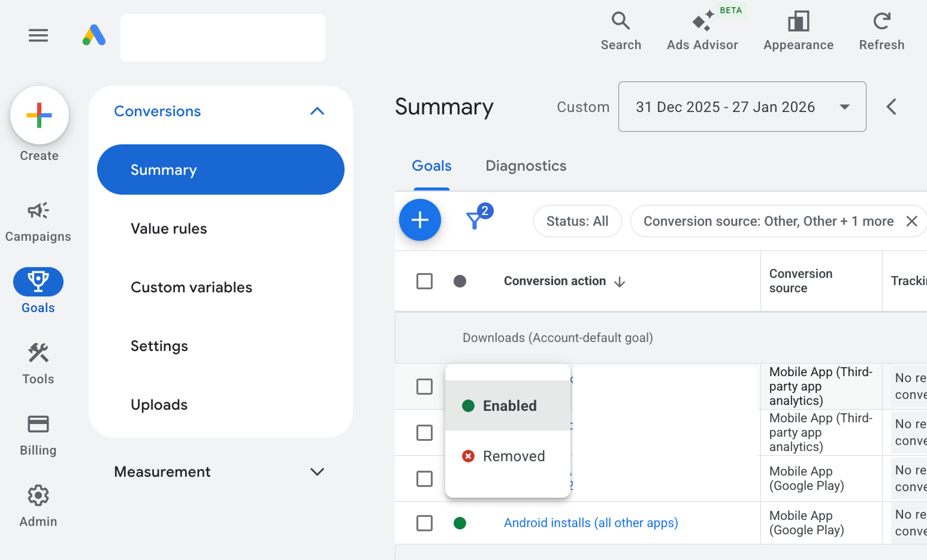Click the blue plus button to add conversion
The width and height of the screenshot is (927, 560).
coord(419,220)
